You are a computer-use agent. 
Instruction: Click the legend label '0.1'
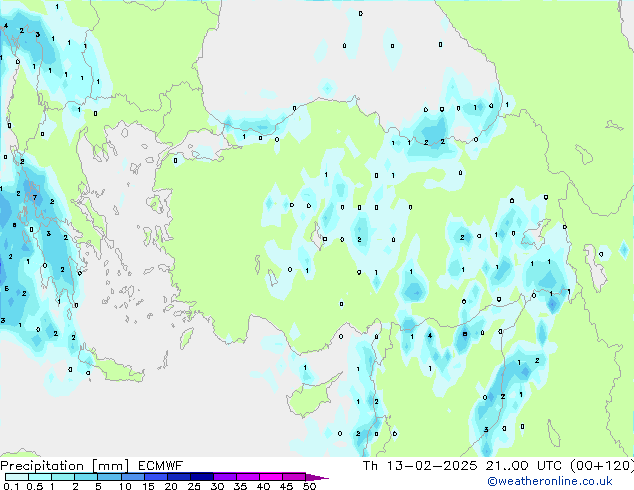tap(11, 486)
